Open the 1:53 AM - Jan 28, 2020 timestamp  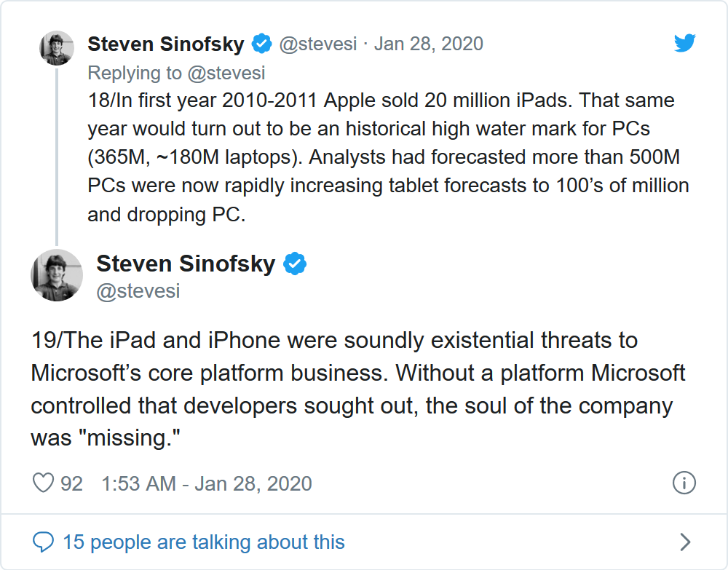point(207,483)
